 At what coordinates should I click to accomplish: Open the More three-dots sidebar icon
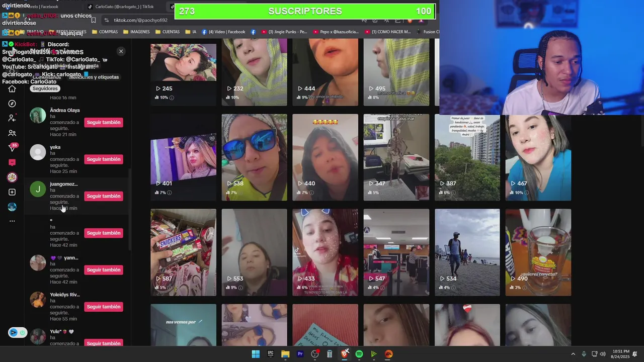coord(12,221)
